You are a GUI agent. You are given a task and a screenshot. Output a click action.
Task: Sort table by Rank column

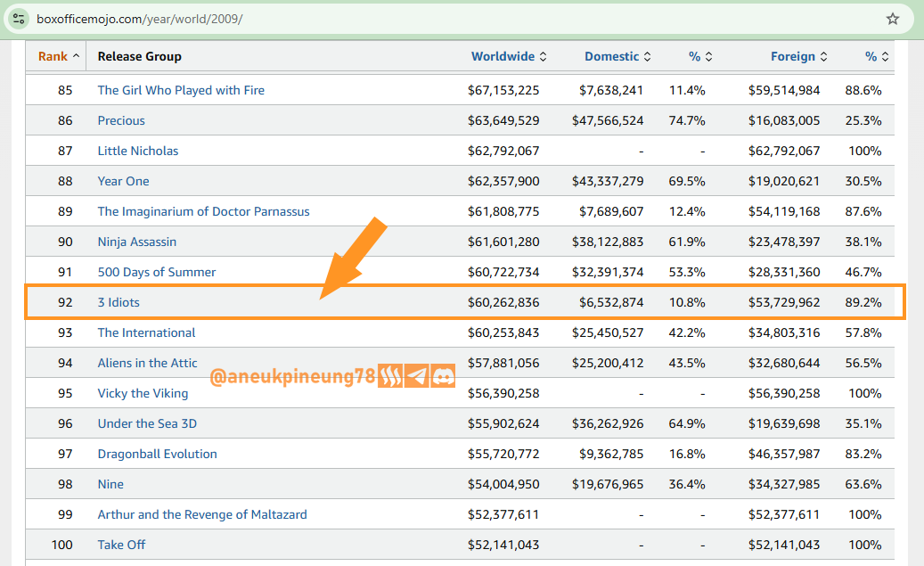58,57
